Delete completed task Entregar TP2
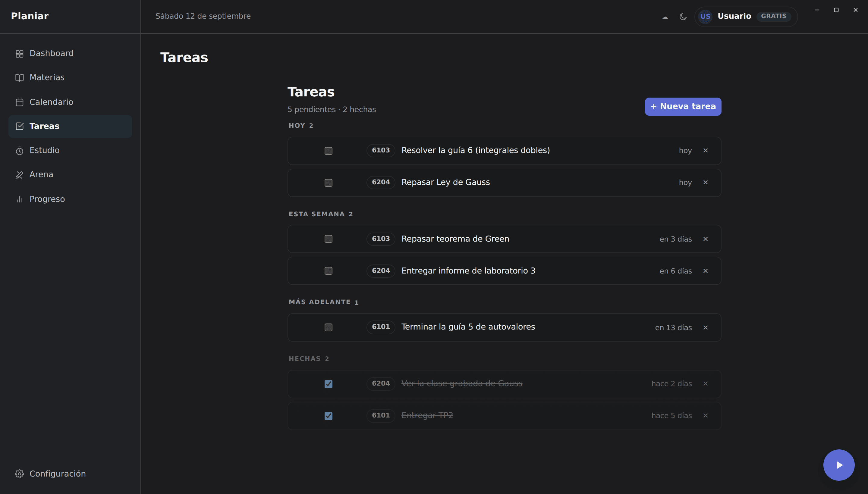 705,415
